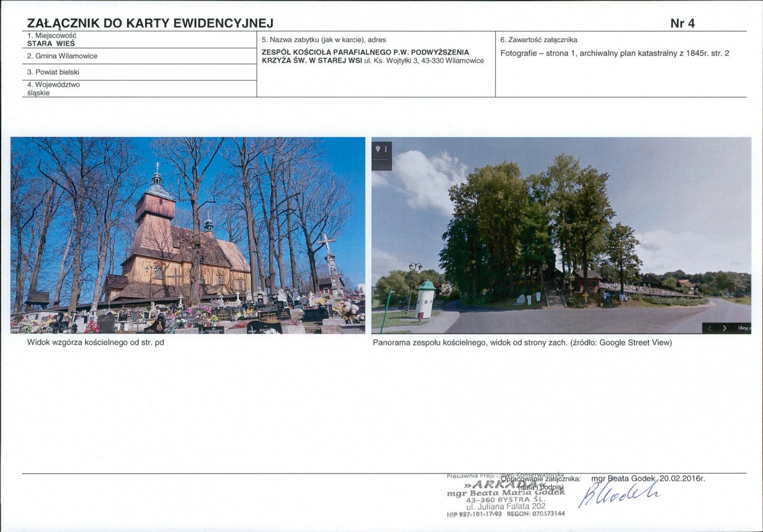This screenshot has width=763, height=532.
Task: Select the wooden church photo thumbnail
Action: 188,235
